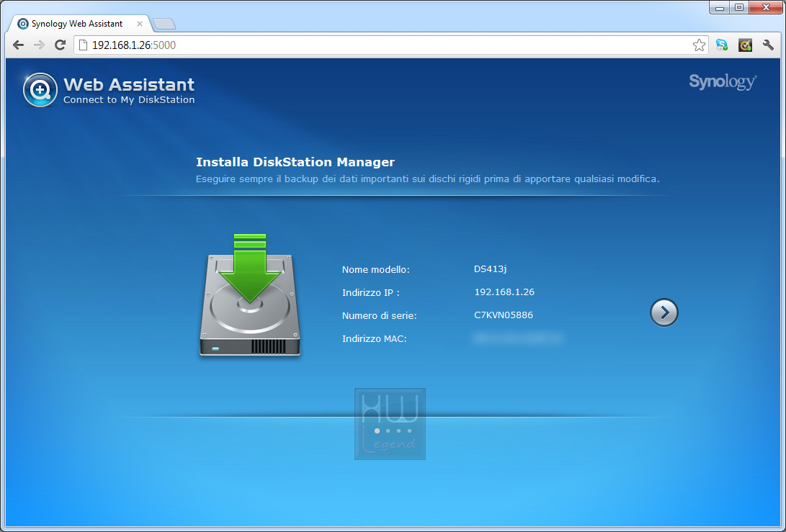Click the Indirizzo IP label
The image size is (786, 532).
(x=371, y=292)
